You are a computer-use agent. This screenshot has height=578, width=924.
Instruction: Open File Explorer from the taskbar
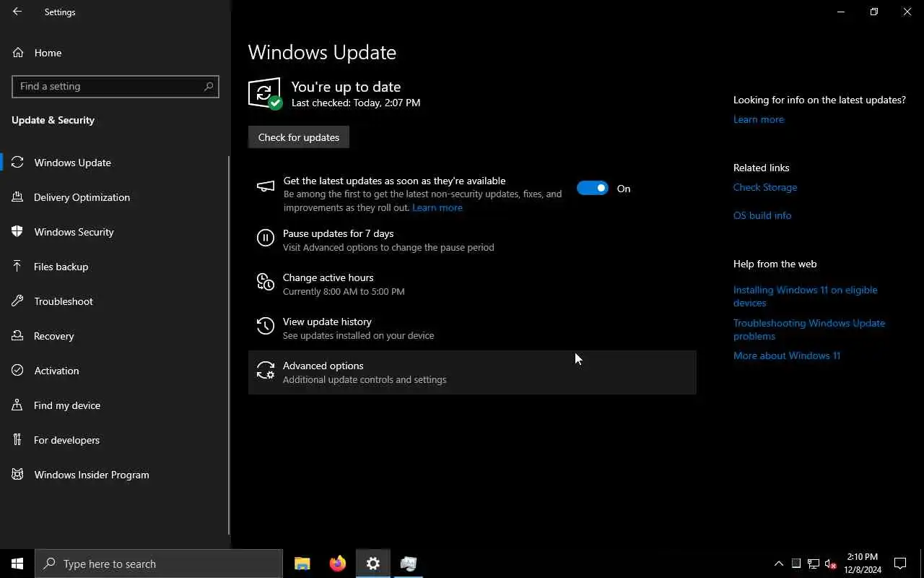pos(302,564)
